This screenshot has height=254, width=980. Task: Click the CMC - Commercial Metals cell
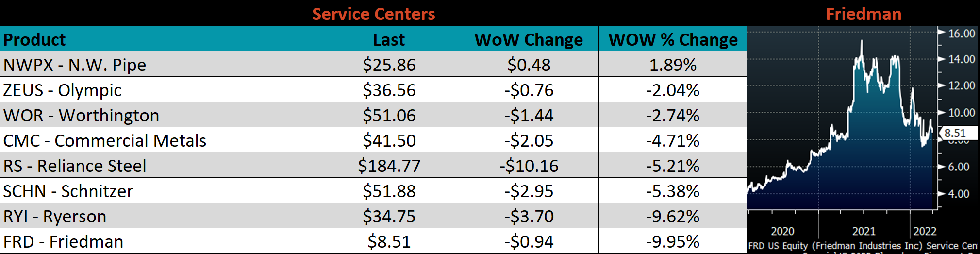pos(105,140)
